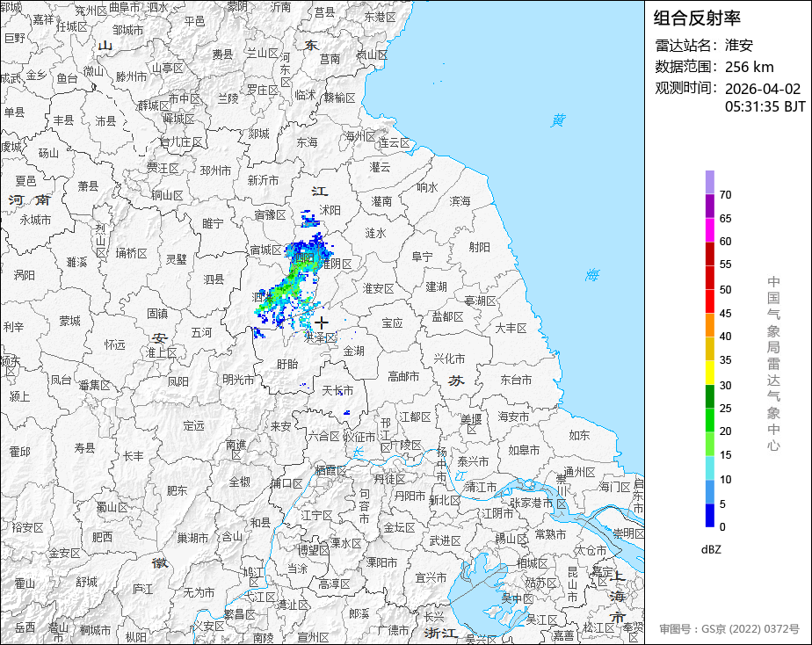Image resolution: width=812 pixels, height=645 pixels.
Task: Click the small echo patch near 天长市
Action: click(346, 412)
